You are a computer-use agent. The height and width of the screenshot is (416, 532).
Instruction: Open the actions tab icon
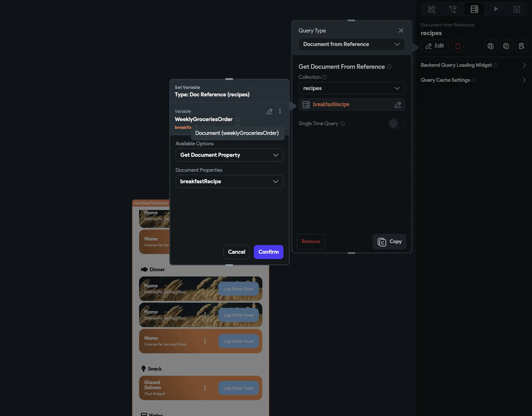453,9
